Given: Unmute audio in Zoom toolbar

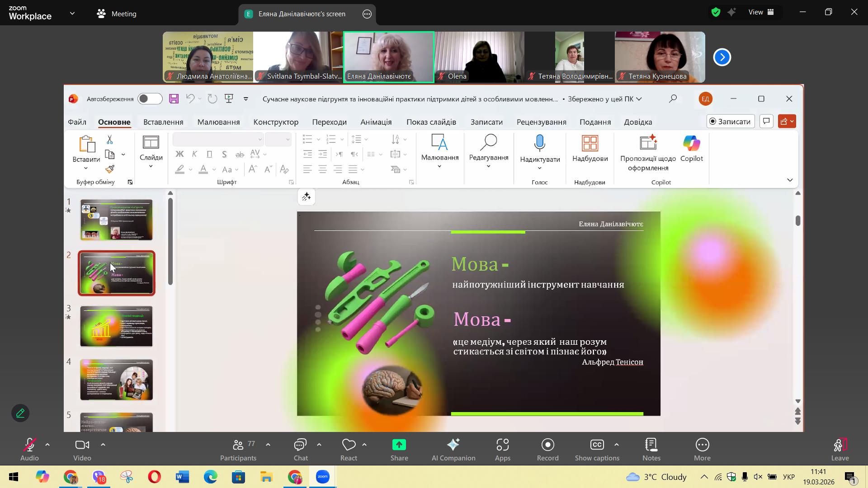Looking at the screenshot, I should 29,450.
